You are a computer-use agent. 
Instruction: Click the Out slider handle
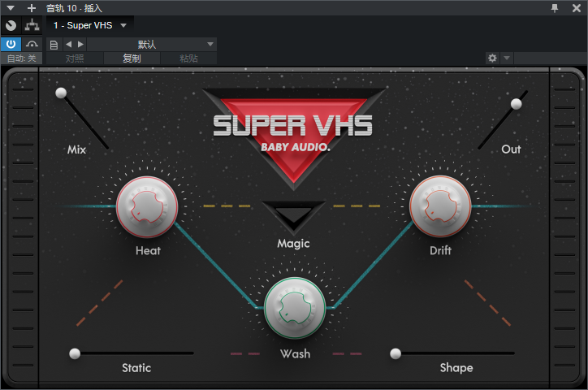tap(517, 104)
